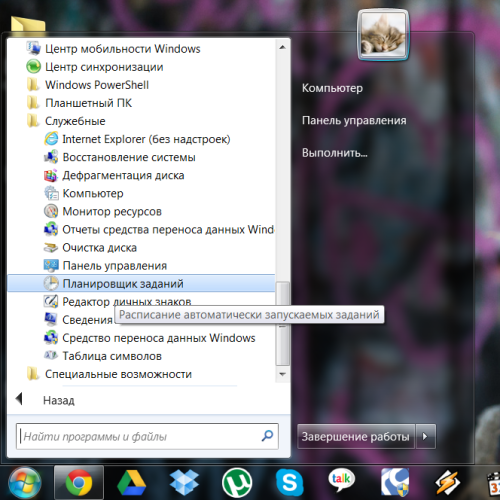Open Winamp lightning bolt taskbar icon
The image size is (500, 500).
pos(448,482)
